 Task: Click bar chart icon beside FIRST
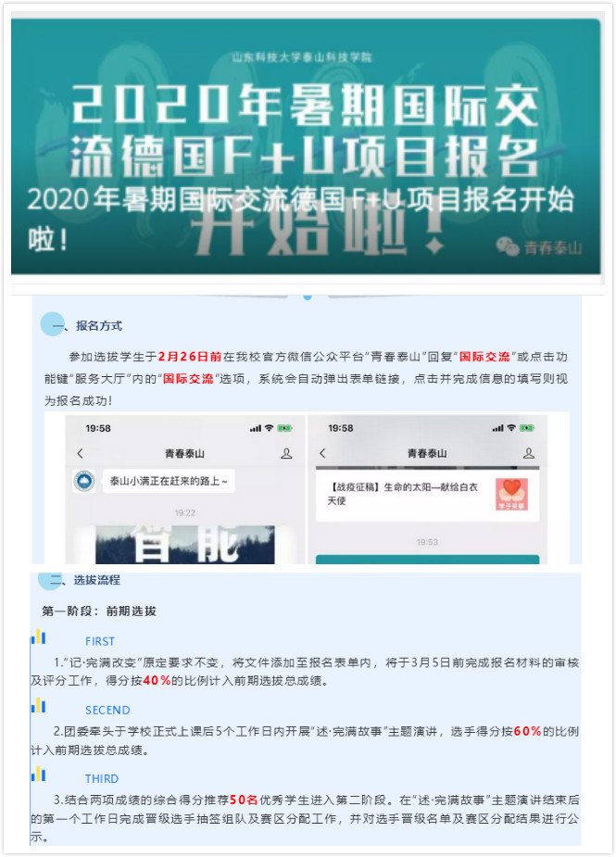point(38,637)
